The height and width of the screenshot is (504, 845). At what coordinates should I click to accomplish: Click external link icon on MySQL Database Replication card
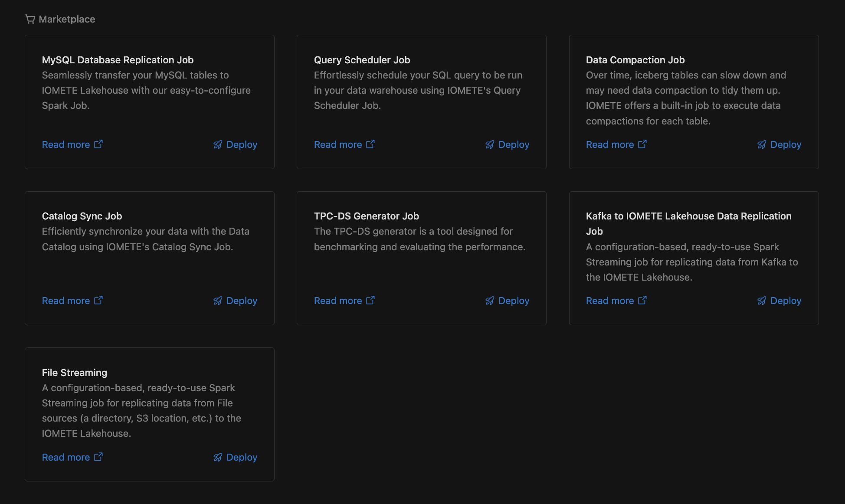pos(98,144)
